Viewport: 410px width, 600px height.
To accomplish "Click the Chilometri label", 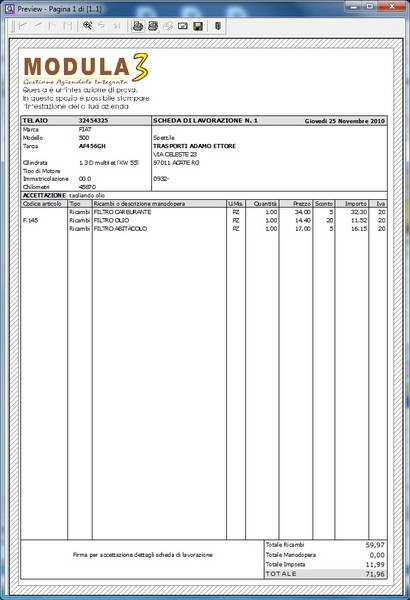I will (36, 187).
